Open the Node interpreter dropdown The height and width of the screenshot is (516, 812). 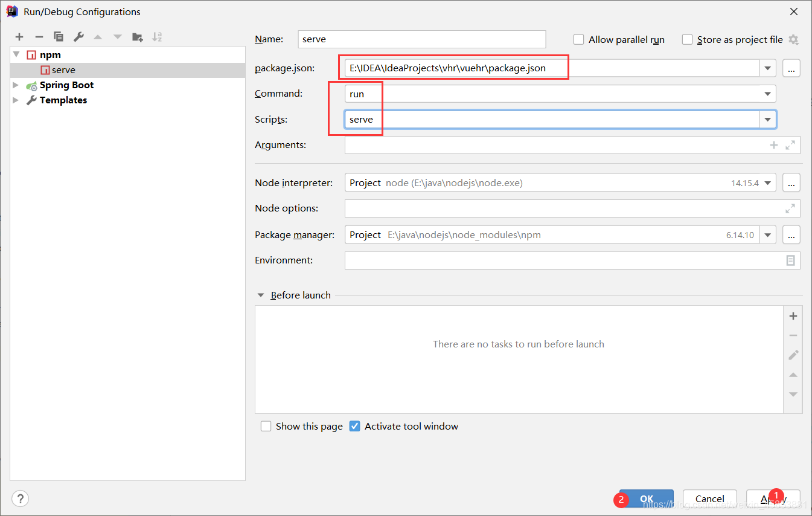(768, 182)
